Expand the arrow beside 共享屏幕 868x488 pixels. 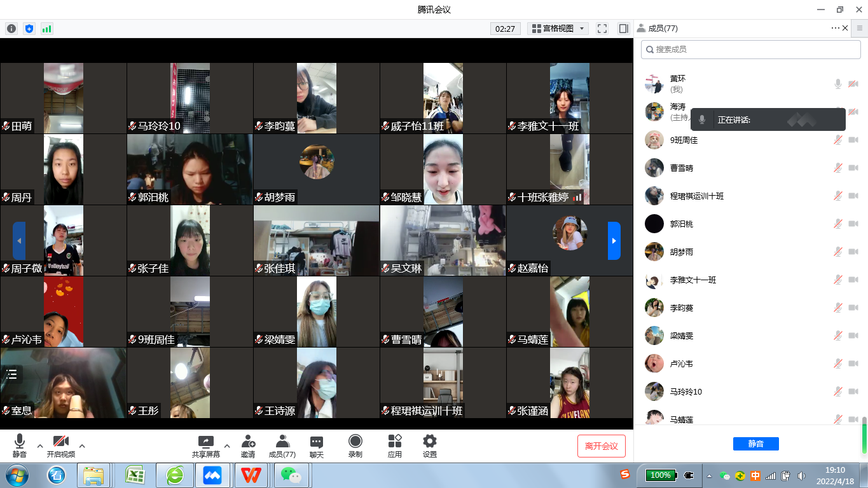pyautogui.click(x=227, y=445)
